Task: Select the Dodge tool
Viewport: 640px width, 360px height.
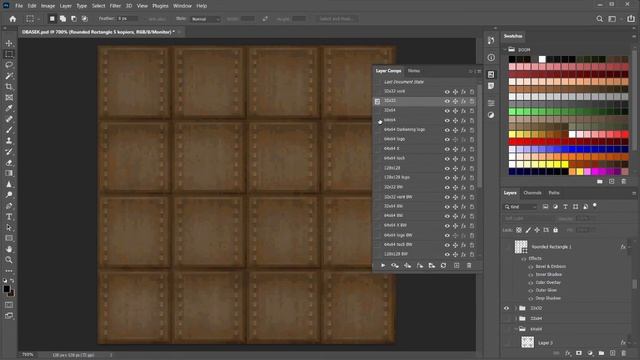Action: click(9, 195)
